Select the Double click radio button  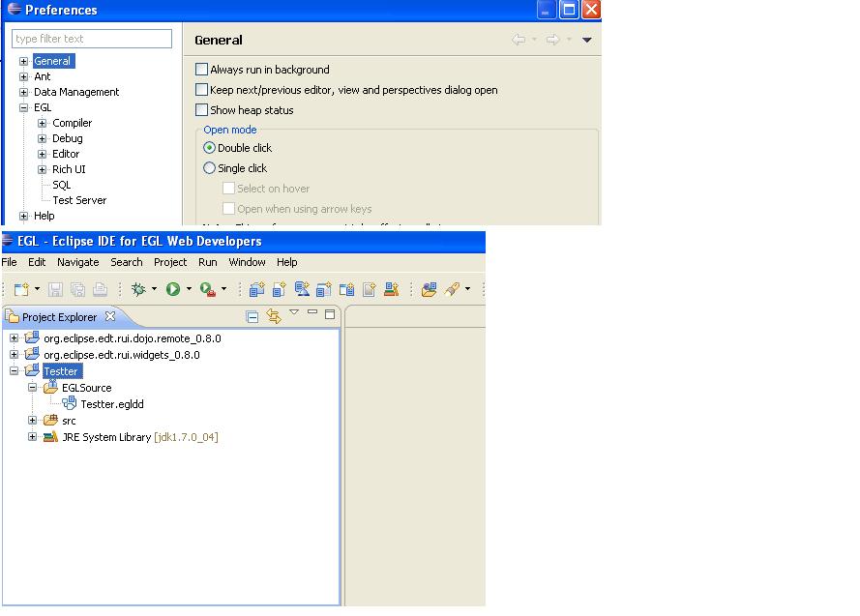pos(209,148)
